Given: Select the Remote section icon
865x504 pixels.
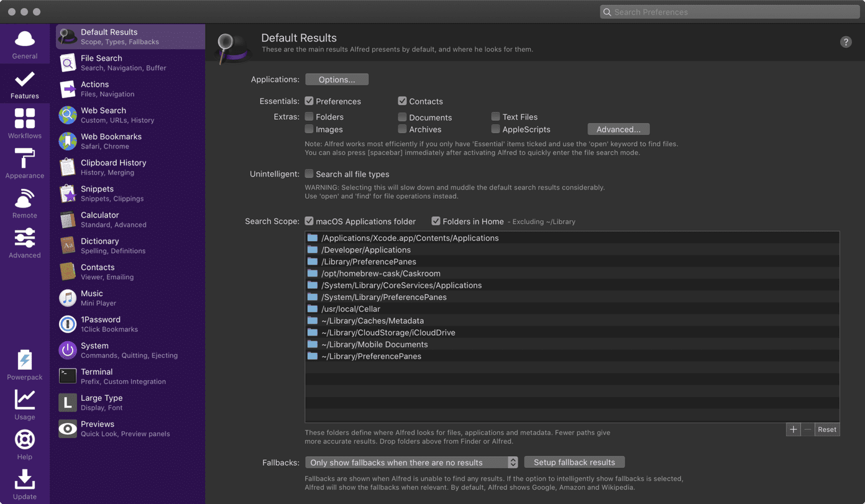Looking at the screenshot, I should pyautogui.click(x=25, y=198).
